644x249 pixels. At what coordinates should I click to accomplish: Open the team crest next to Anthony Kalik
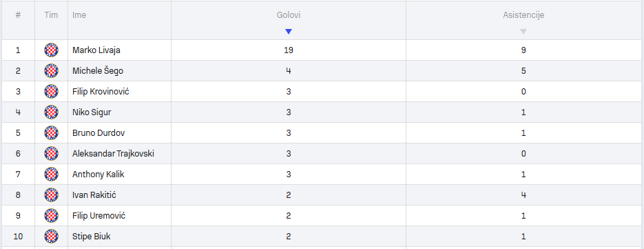[52, 175]
